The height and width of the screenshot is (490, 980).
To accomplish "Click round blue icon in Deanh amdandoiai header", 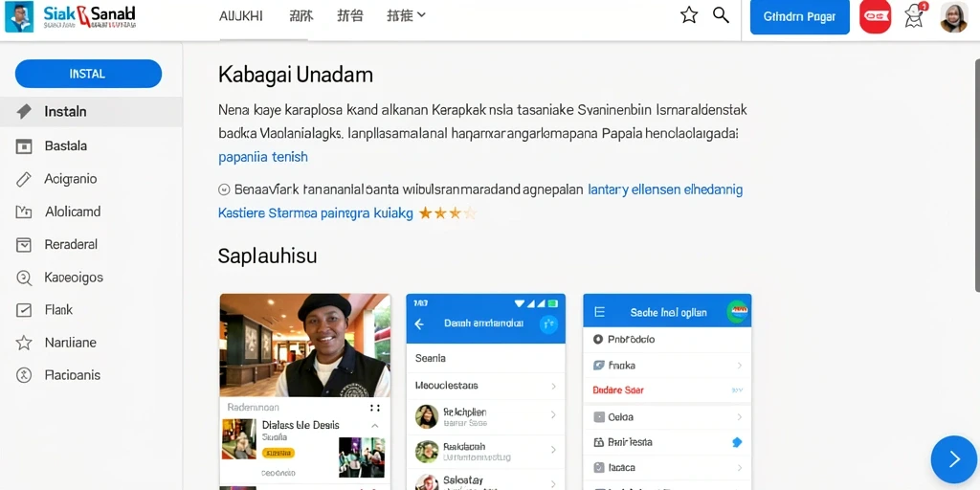I will (548, 323).
